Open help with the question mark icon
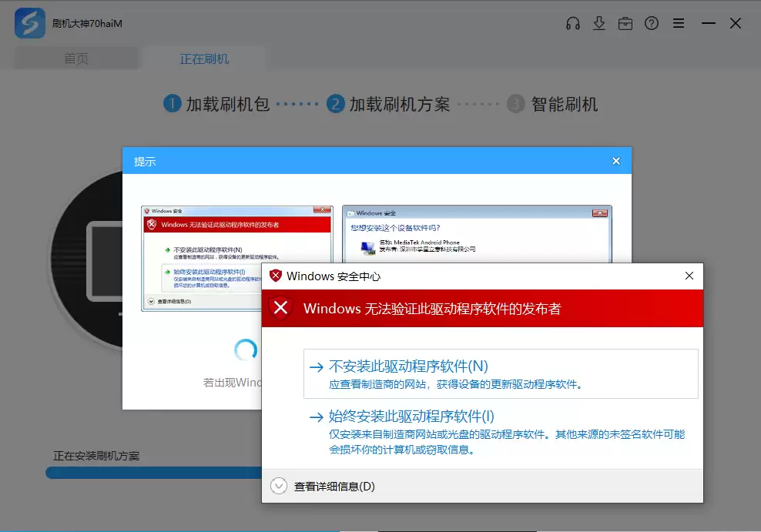761x532 pixels. click(x=652, y=23)
